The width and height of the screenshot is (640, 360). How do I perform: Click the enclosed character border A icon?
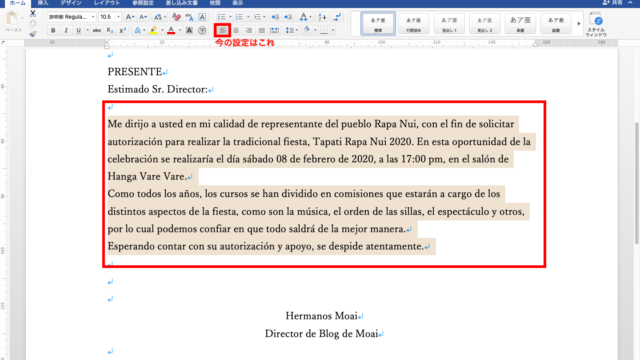point(202,17)
